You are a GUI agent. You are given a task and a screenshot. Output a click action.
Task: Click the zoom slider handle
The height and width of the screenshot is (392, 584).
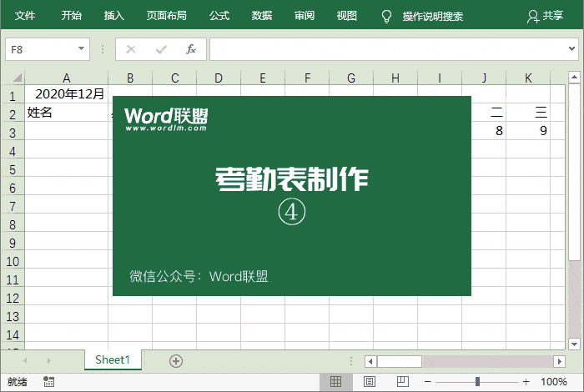pos(477,381)
